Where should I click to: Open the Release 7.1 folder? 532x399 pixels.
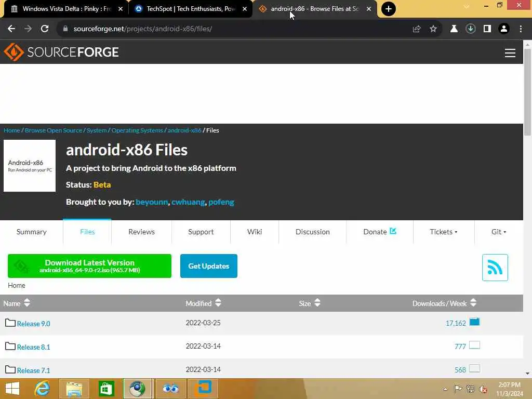(x=33, y=370)
